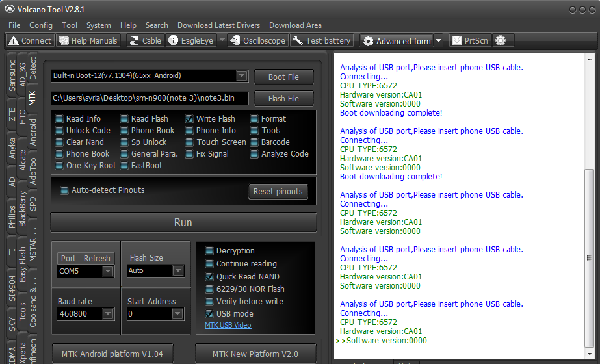
Task: Open the Baud rate 460800 dropdown
Action: tap(108, 314)
